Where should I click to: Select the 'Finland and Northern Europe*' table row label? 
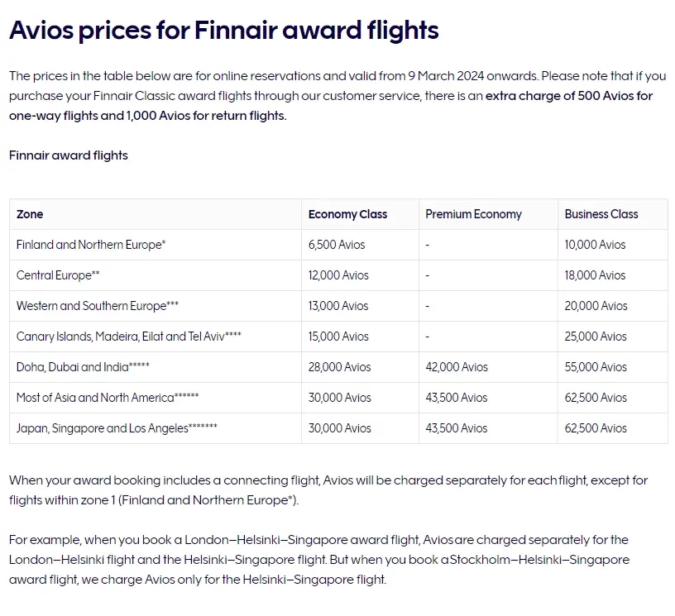tap(91, 245)
